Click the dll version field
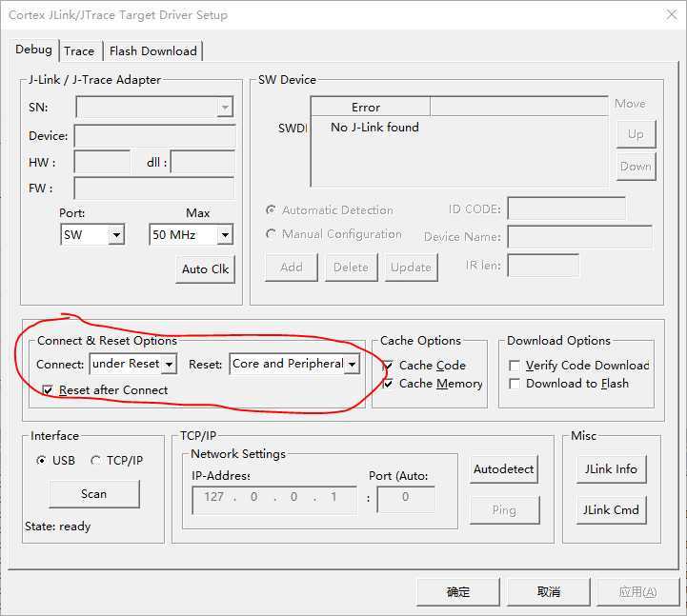Image resolution: width=687 pixels, height=616 pixels. [x=203, y=162]
